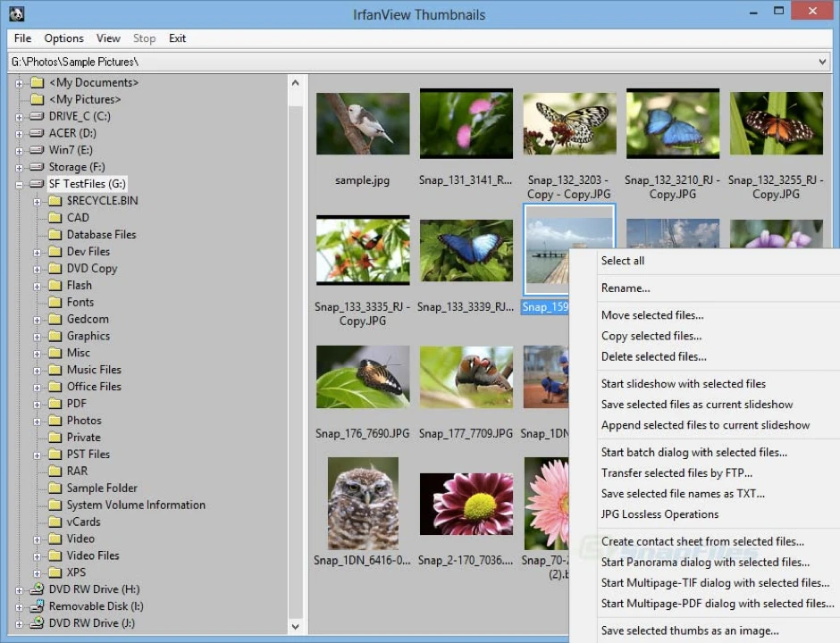
Task: Click the DRIVE_C (C:) drive icon
Action: [37, 116]
